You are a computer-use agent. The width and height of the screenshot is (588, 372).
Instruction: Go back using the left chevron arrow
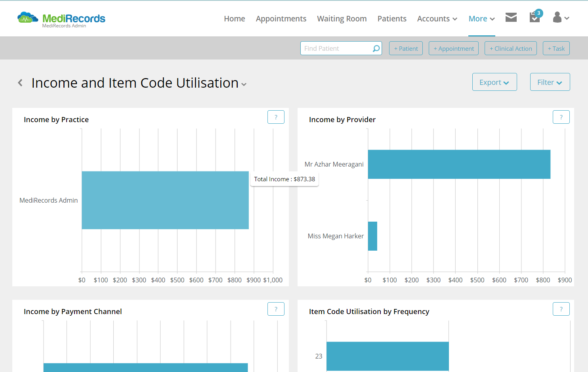tap(20, 83)
